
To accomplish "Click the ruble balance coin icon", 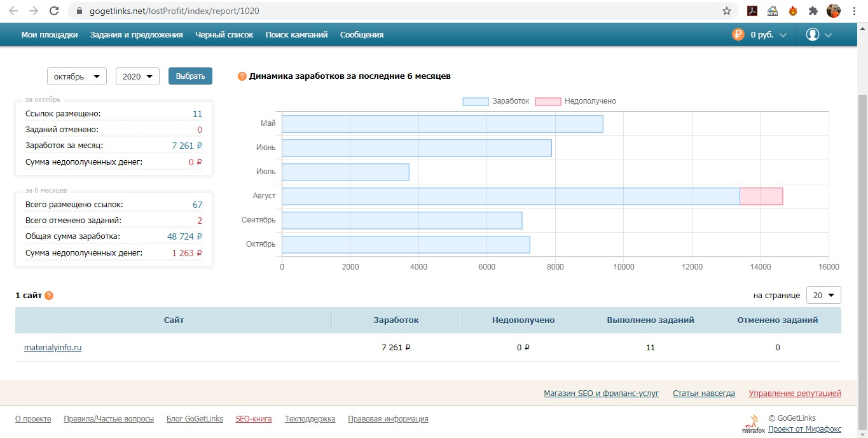I will click(738, 35).
